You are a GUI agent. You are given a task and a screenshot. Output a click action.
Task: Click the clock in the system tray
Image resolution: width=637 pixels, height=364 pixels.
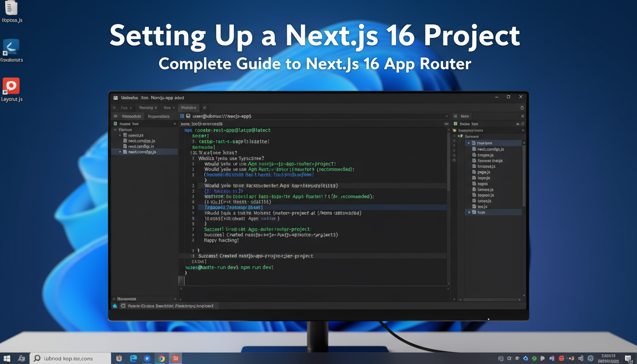609,358
